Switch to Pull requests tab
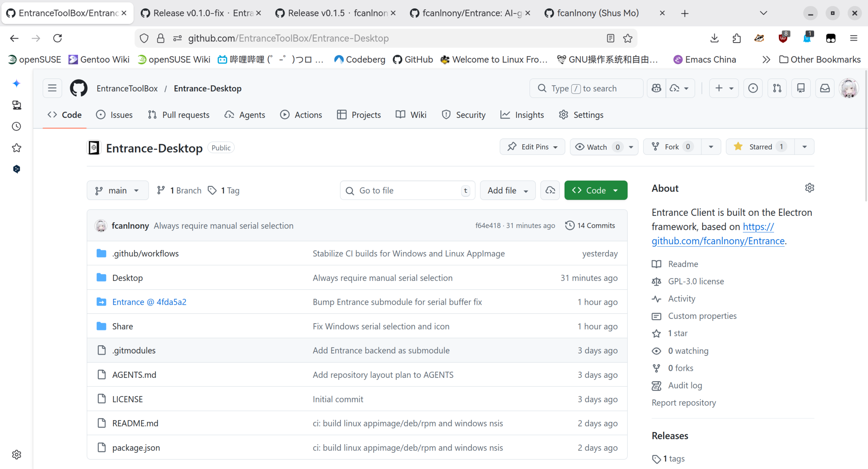The image size is (868, 469). [x=179, y=115]
